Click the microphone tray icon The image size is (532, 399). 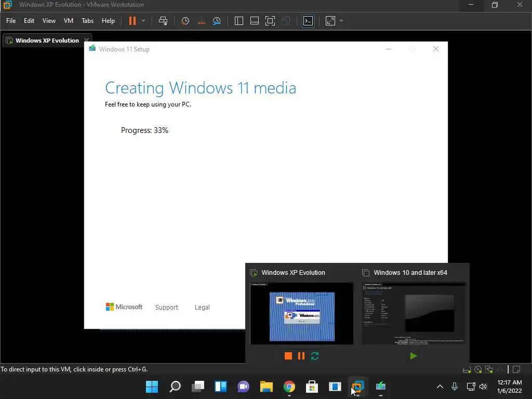pos(455,387)
